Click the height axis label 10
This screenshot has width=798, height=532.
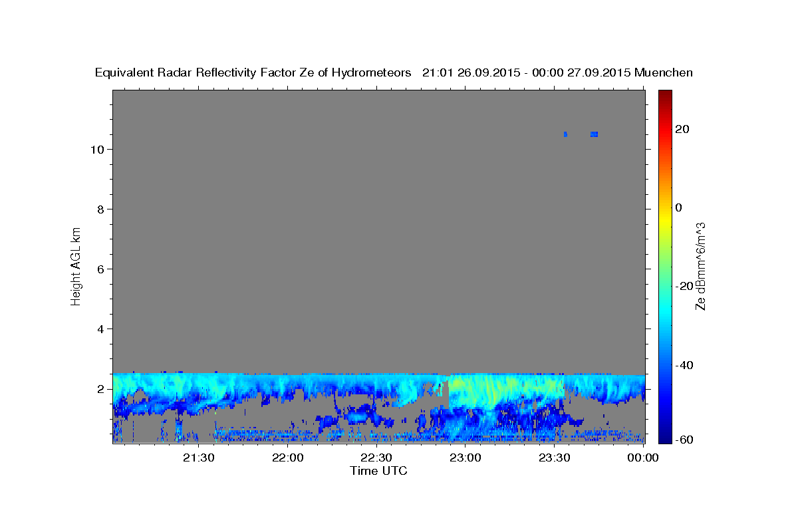point(97,150)
